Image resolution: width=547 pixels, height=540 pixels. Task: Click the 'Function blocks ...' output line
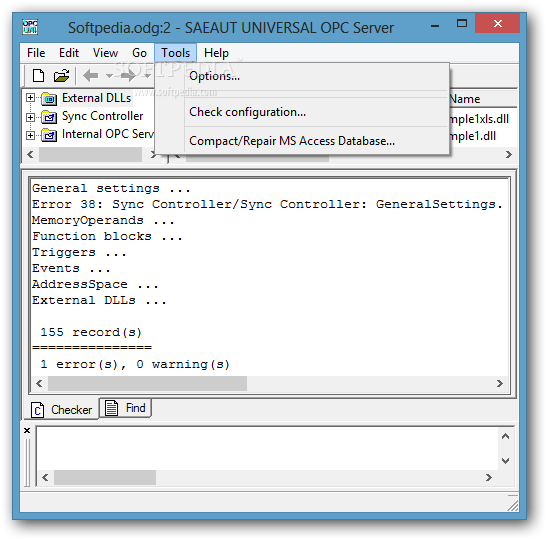[107, 237]
